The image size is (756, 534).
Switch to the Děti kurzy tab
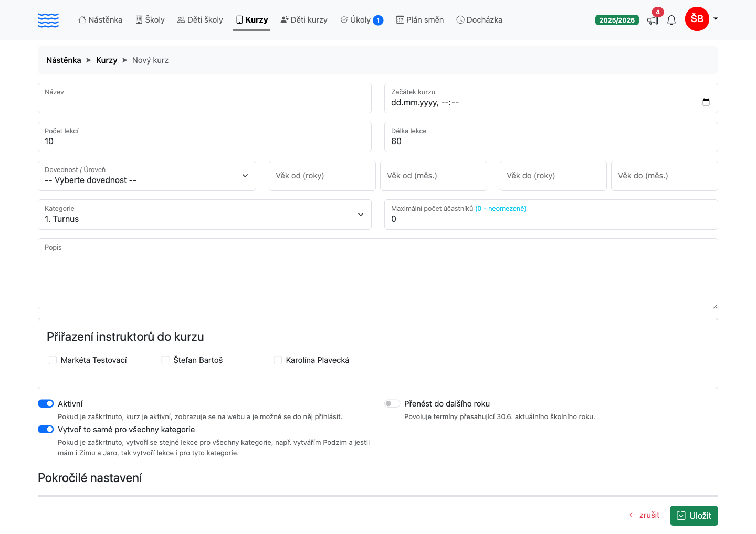(304, 20)
